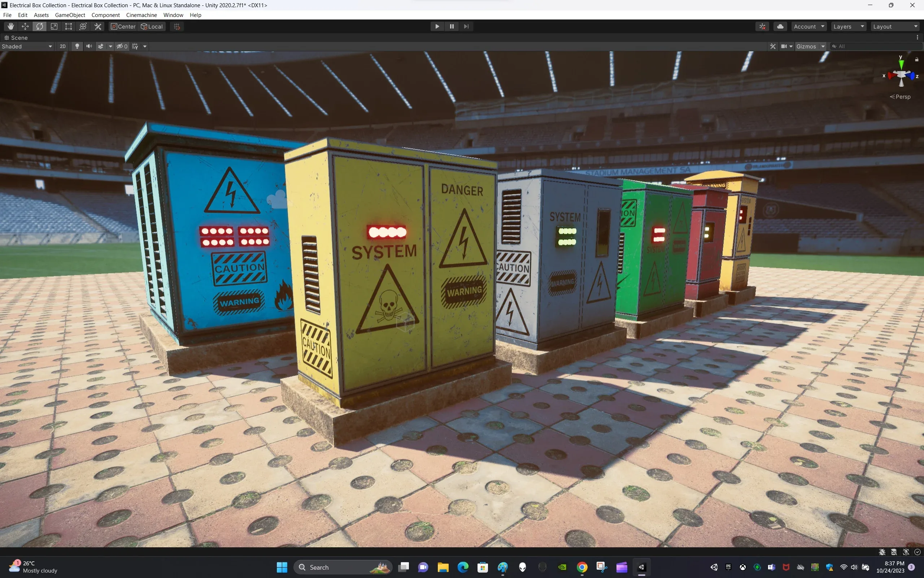Click the cache server status icon
924x578 pixels.
coord(894,552)
